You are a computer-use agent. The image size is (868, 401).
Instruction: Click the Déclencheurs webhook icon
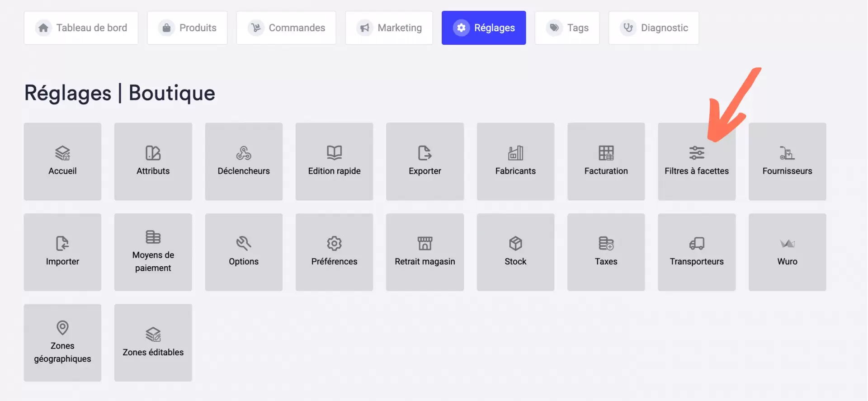coord(244,153)
